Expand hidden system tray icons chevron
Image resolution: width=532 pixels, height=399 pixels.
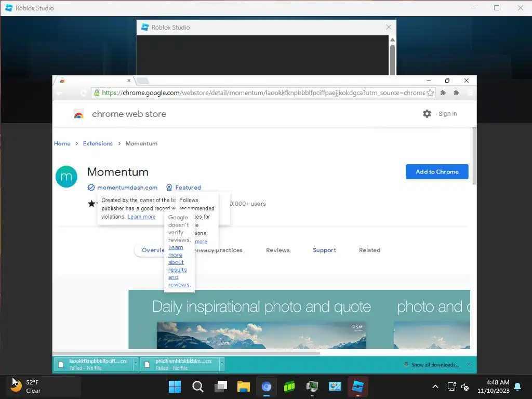point(435,387)
